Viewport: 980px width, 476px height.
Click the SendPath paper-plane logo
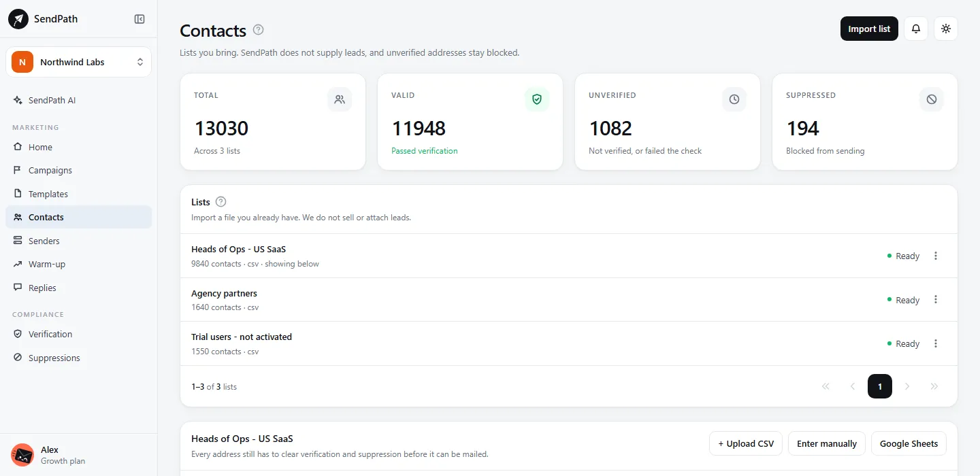18,19
